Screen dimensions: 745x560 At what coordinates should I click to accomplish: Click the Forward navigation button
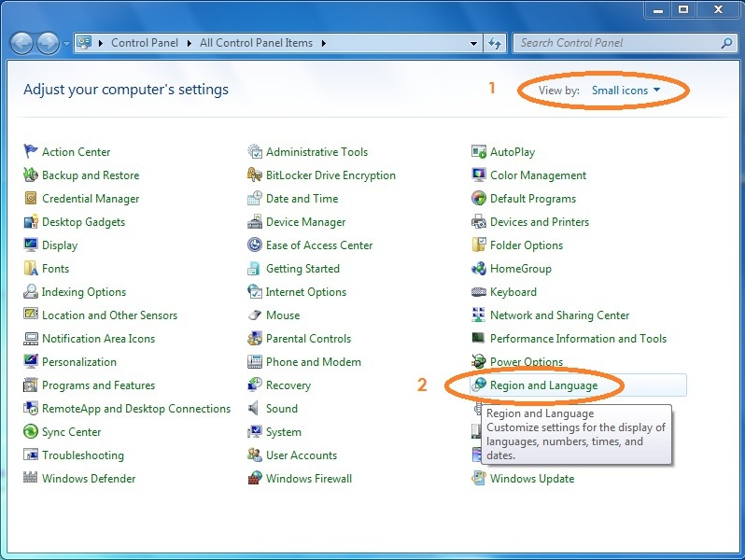point(48,43)
